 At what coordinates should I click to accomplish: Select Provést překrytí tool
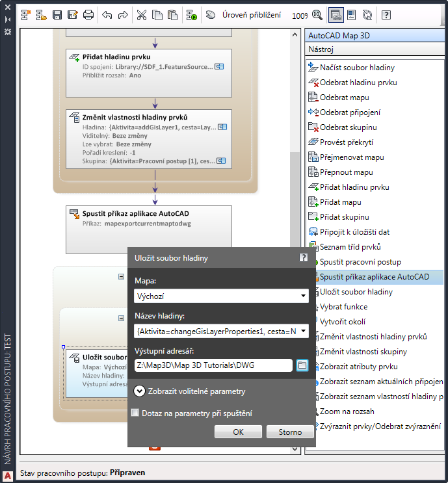(x=341, y=142)
